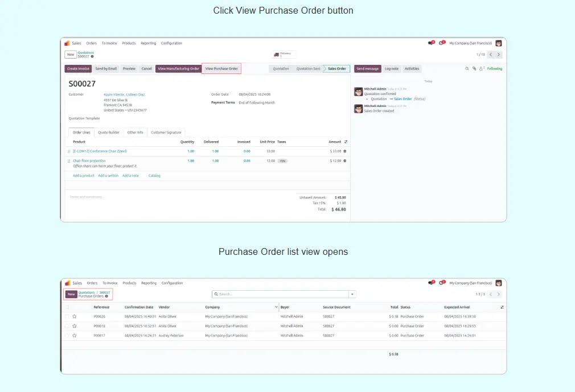Screen dimensions: 575x392
Task: Switch to the Other Info tab
Action: (x=135, y=133)
